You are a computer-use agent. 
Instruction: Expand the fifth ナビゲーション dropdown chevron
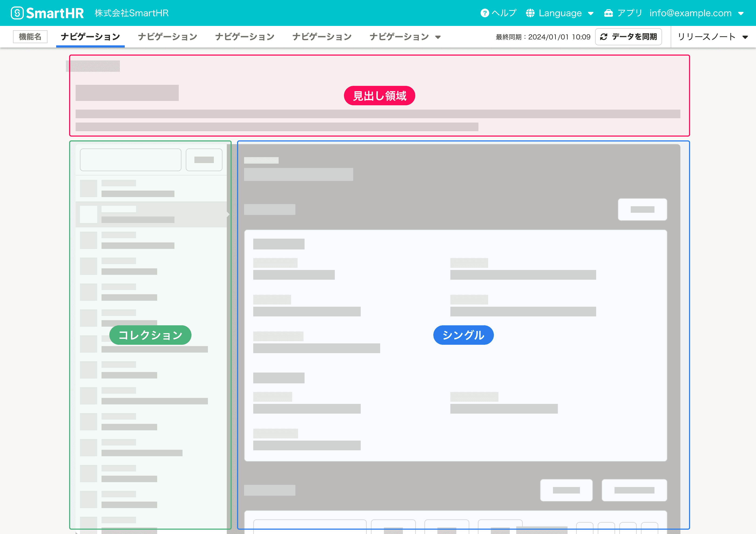(438, 37)
